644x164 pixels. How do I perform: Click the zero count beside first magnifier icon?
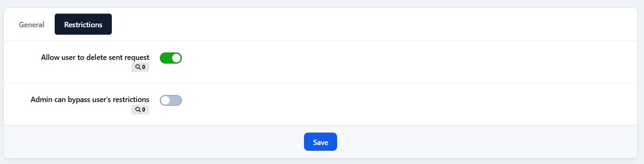(143, 67)
